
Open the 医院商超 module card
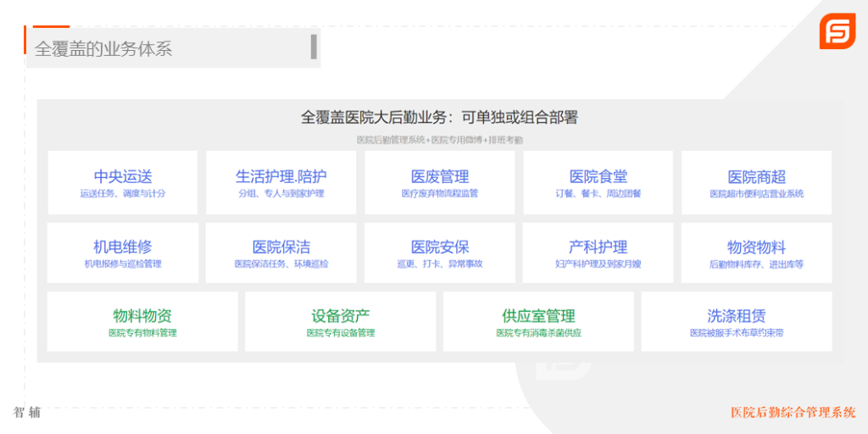756,182
